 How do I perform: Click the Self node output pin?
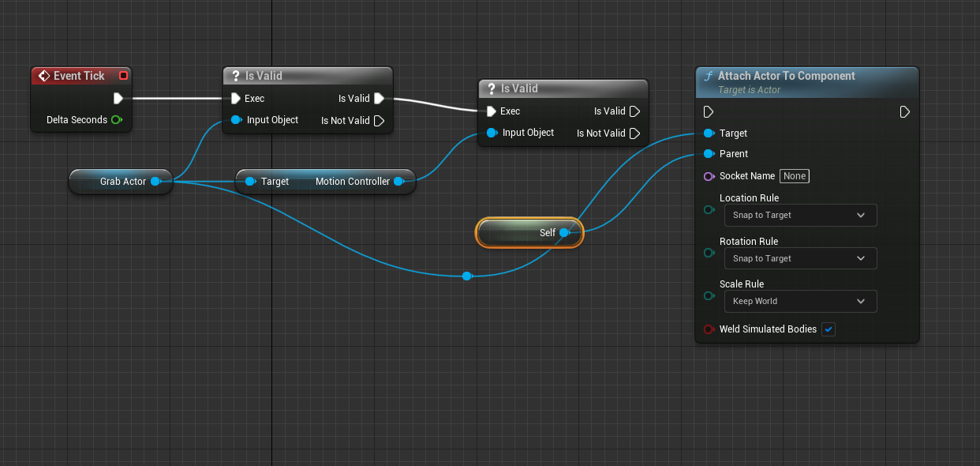564,233
